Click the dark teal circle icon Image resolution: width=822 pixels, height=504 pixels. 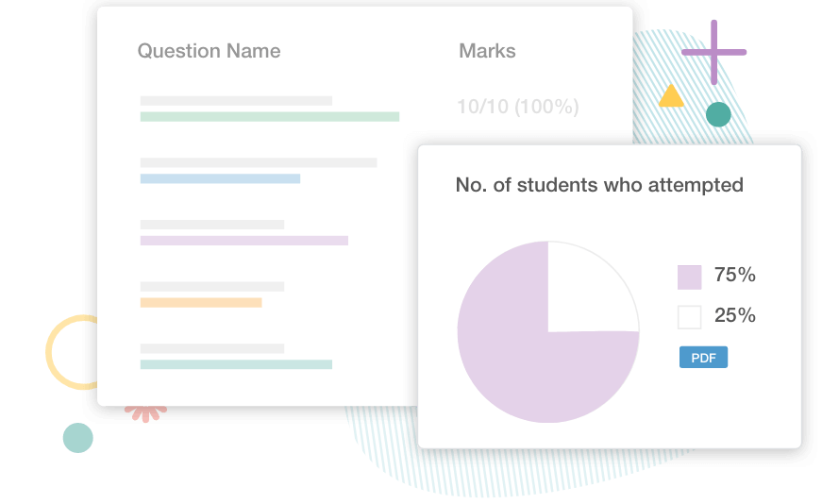click(718, 114)
